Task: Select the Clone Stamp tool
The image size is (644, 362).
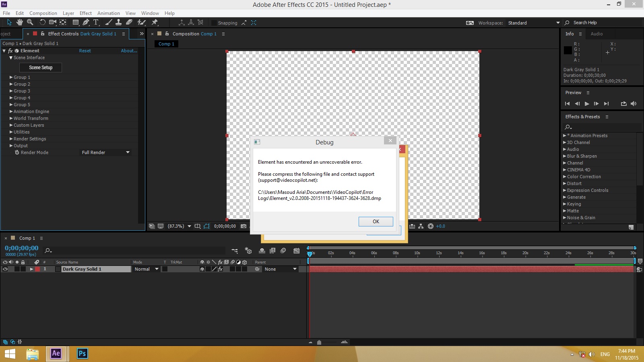Action: (118, 23)
